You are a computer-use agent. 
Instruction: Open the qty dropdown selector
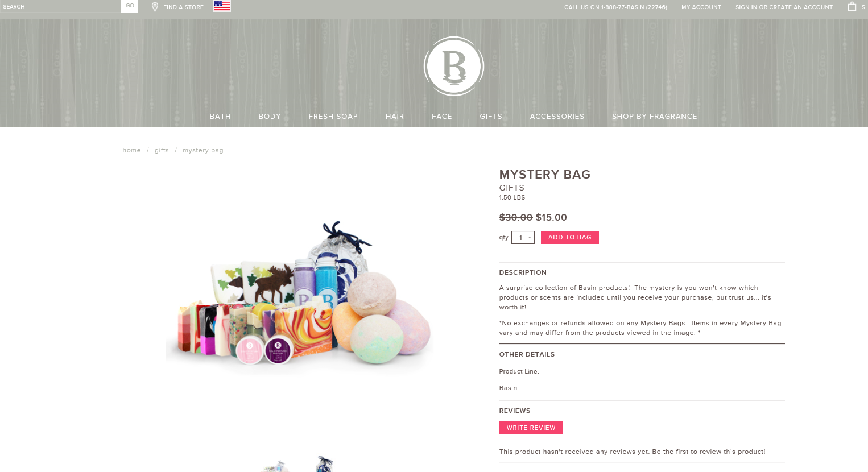click(523, 238)
